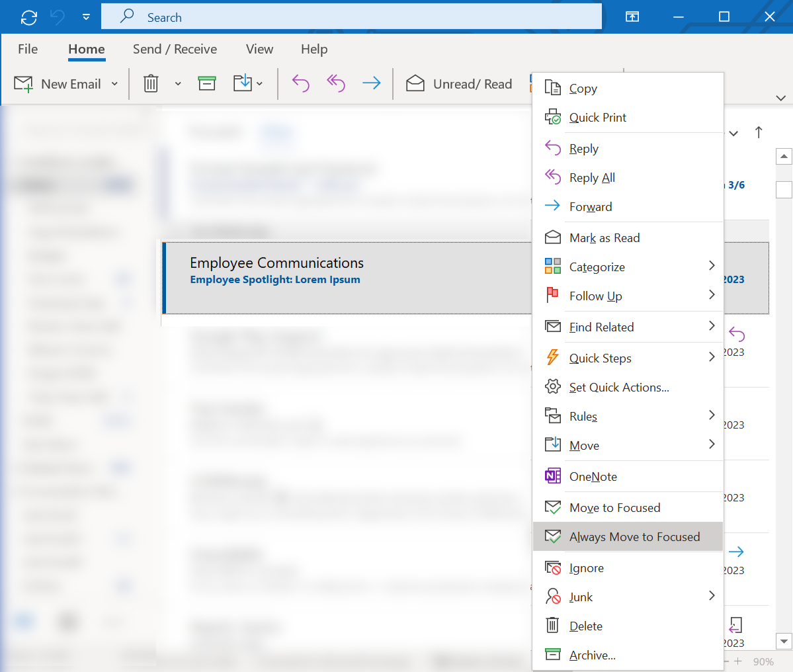Click the Move to folder icon in ribbon
This screenshot has height=672, width=793.
pos(243,84)
